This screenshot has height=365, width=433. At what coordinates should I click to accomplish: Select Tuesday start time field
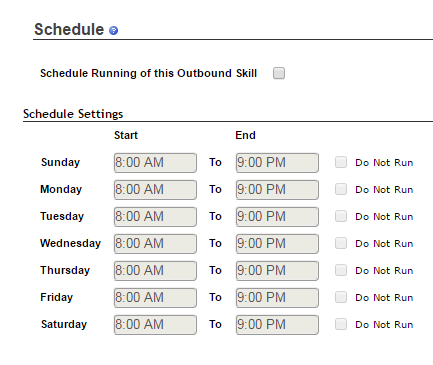click(155, 217)
